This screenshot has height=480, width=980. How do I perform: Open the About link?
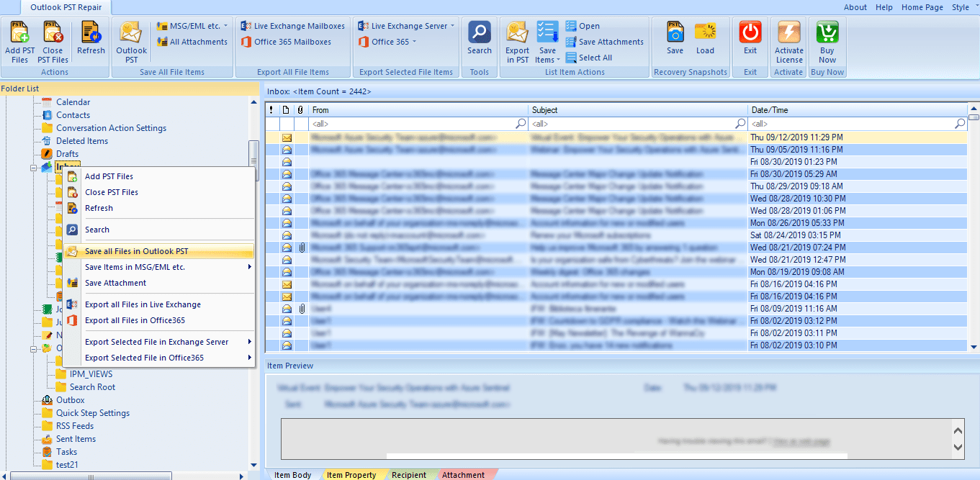(855, 7)
